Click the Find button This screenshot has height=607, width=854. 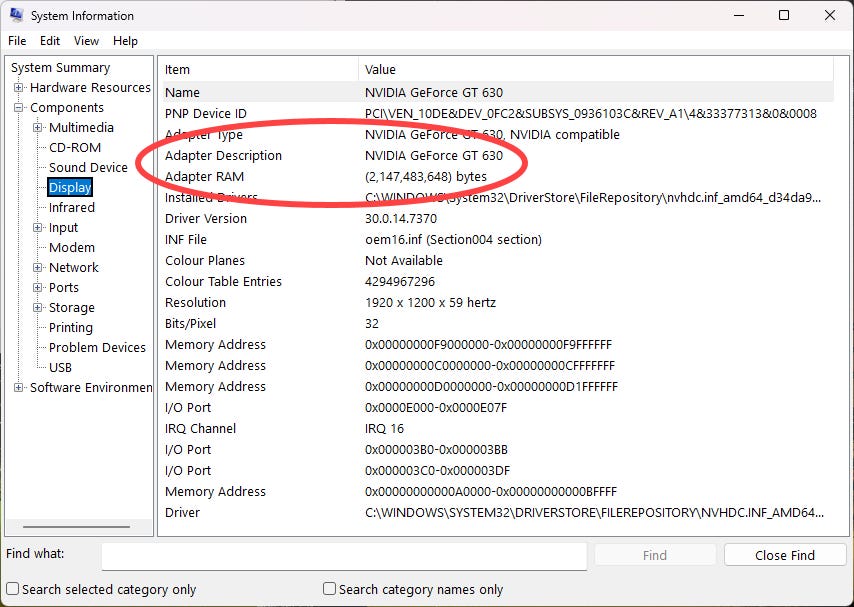coord(655,555)
